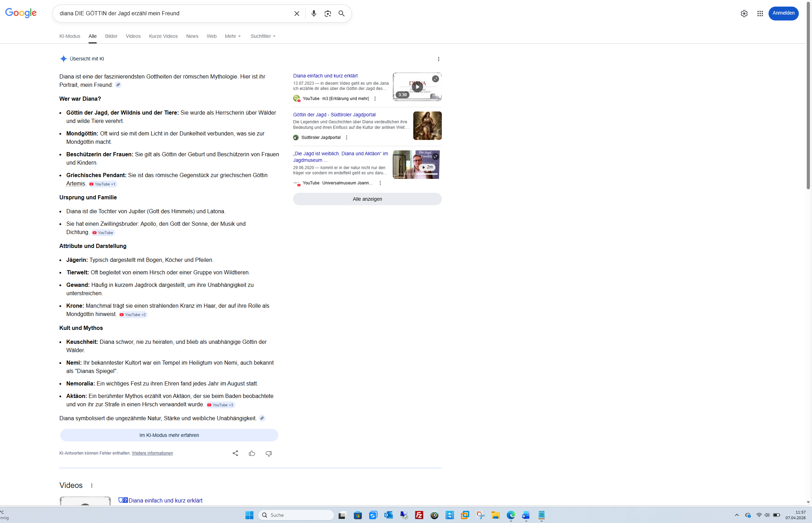The width and height of the screenshot is (812, 523).
Task: Start voice search via microphone icon
Action: coord(314,14)
